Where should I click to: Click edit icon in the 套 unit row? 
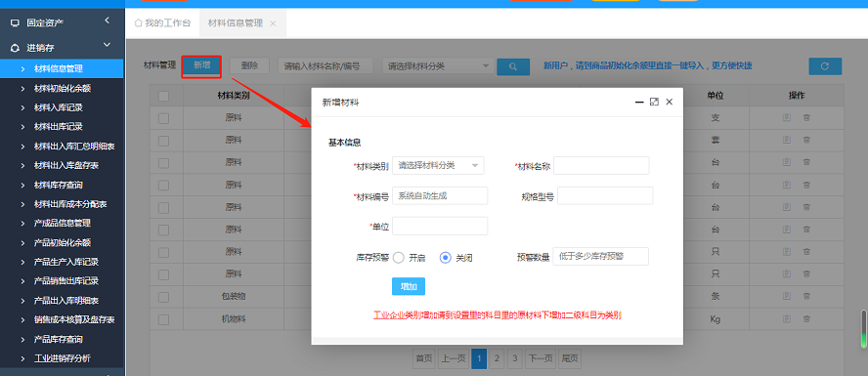(x=786, y=141)
